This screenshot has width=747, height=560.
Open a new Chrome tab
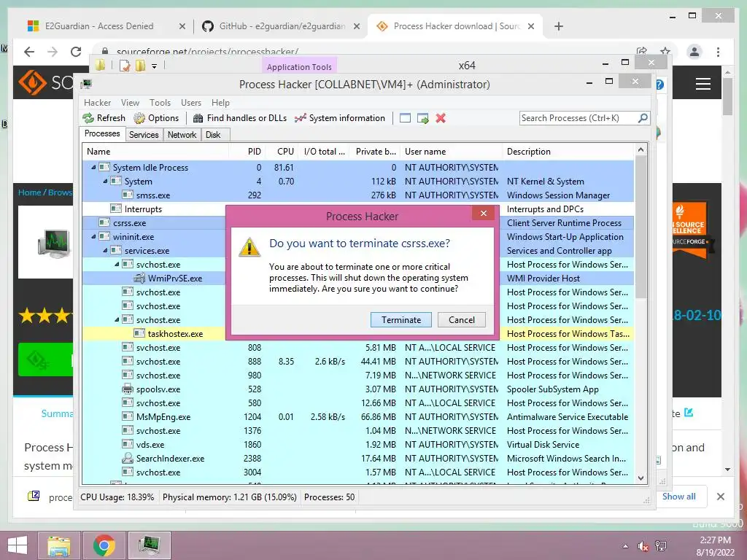[559, 26]
